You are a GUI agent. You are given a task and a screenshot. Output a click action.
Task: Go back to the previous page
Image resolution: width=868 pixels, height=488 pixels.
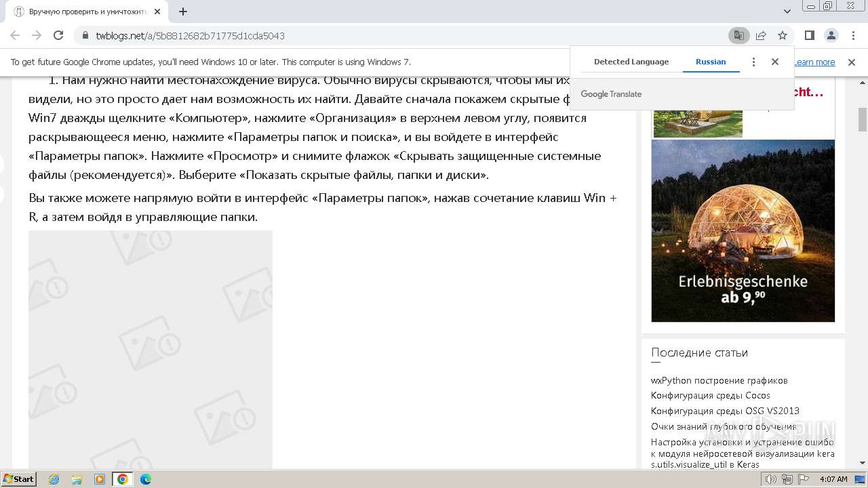[x=15, y=35]
